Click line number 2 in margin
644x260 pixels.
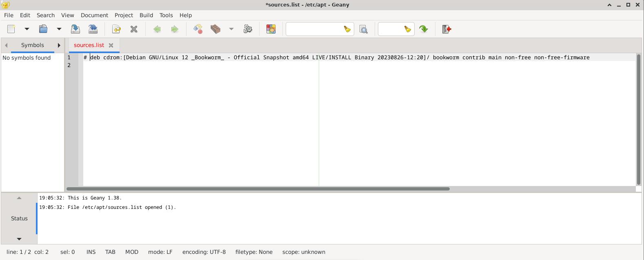tap(69, 65)
